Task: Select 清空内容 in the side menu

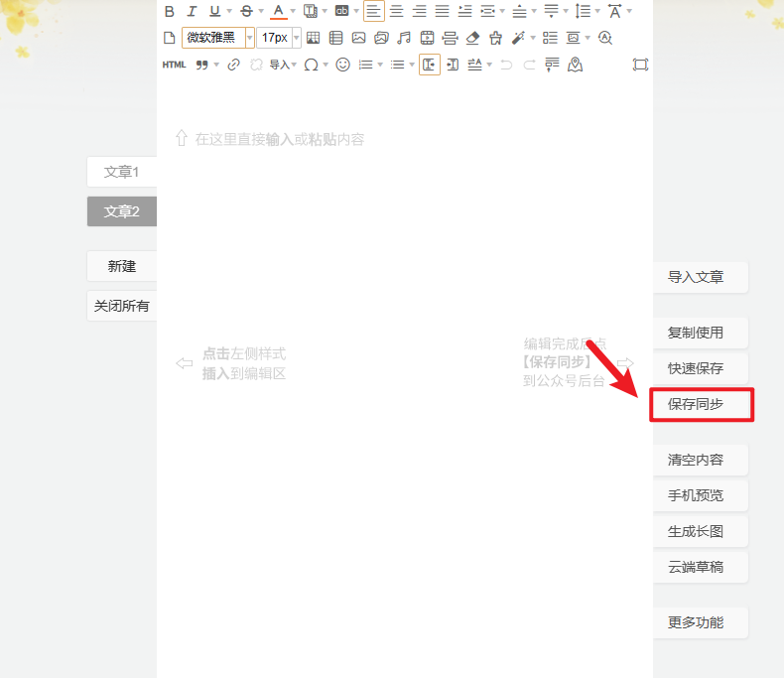Action: [x=701, y=460]
